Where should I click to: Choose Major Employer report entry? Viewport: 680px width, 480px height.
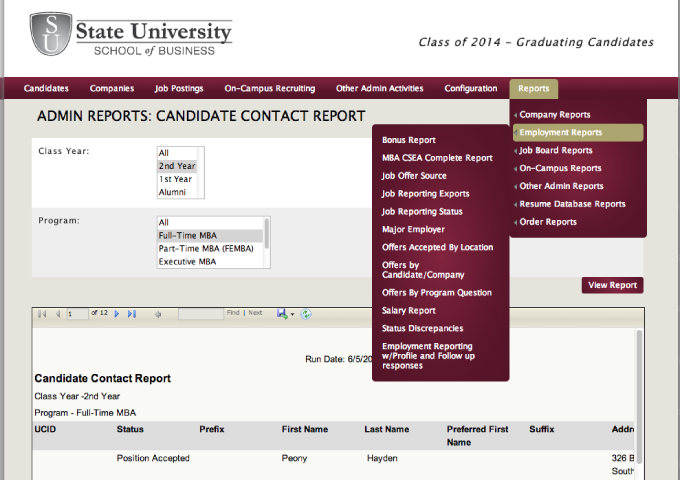pos(412,229)
